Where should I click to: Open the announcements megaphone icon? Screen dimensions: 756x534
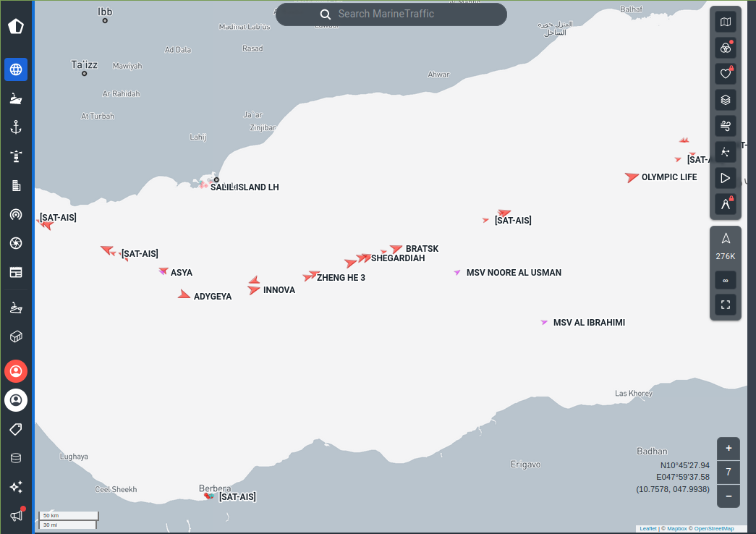[17, 515]
